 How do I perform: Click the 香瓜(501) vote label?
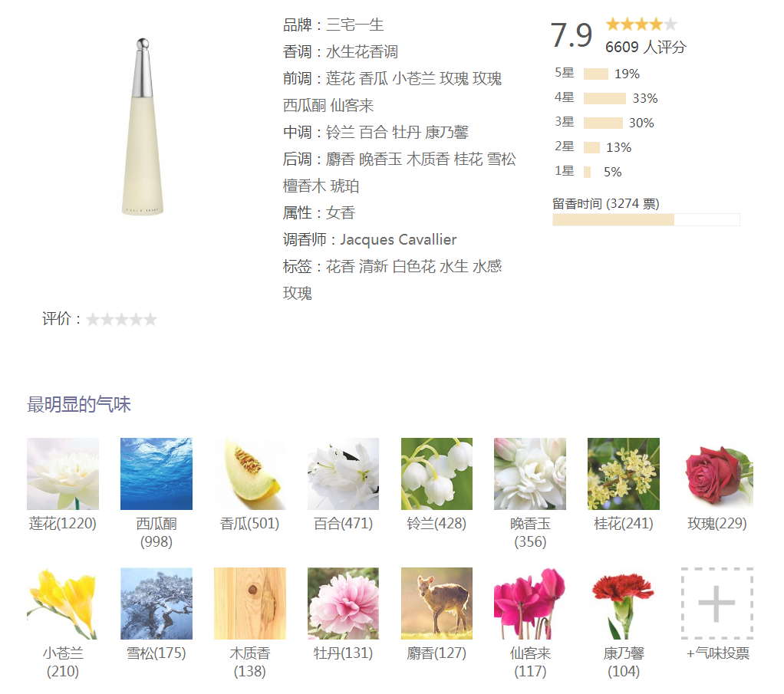point(250,524)
